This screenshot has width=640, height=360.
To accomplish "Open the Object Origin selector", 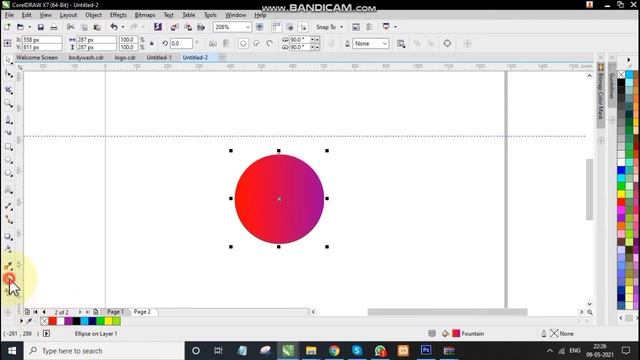I will 7,43.
